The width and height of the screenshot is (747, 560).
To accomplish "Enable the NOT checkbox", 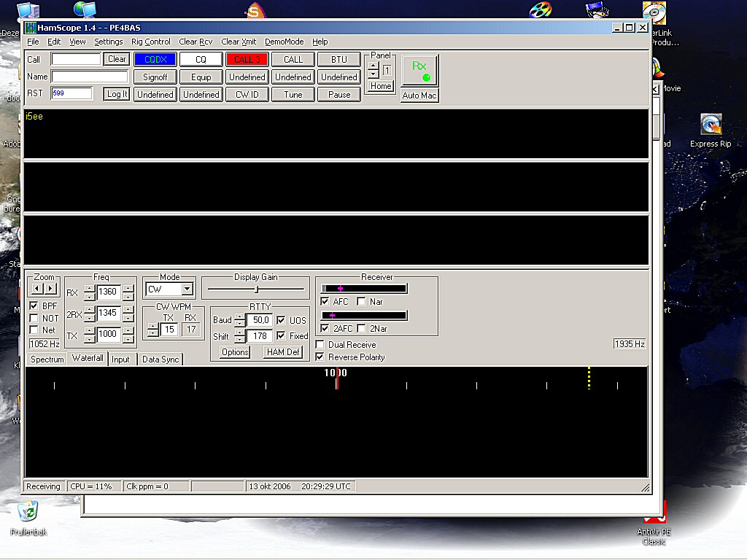I will (34, 318).
